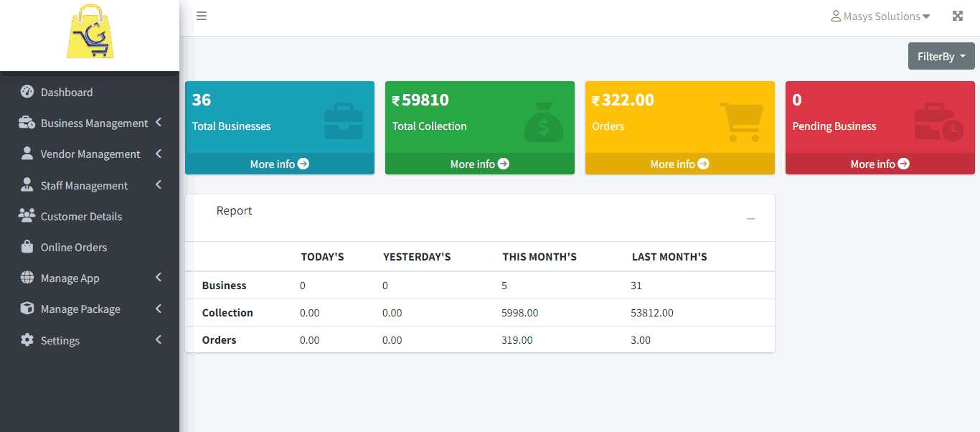Click More info under Total Collection

pos(479,164)
